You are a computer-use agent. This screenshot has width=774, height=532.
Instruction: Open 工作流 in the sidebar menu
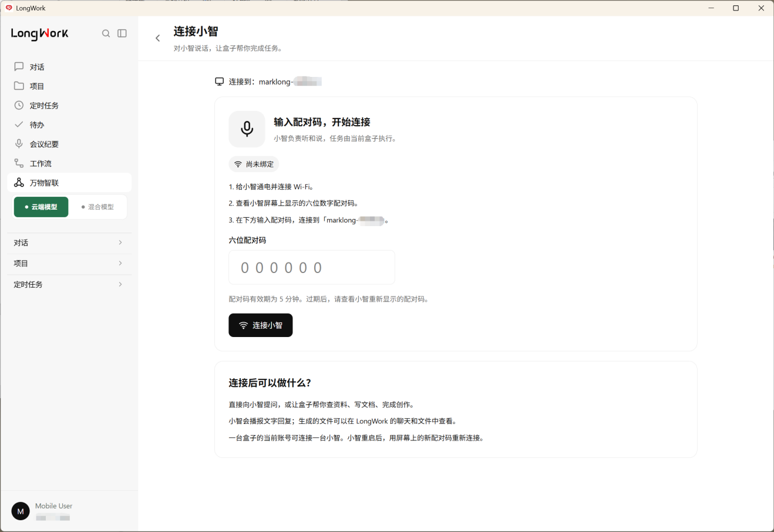coord(69,163)
